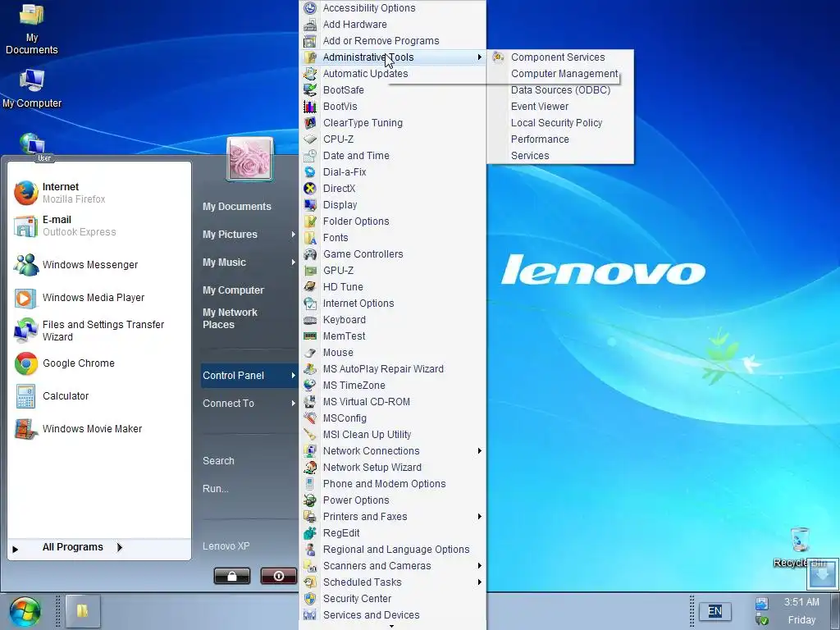Viewport: 840px width, 630px height.
Task: Open Automatic Updates entry
Action: (x=393, y=73)
